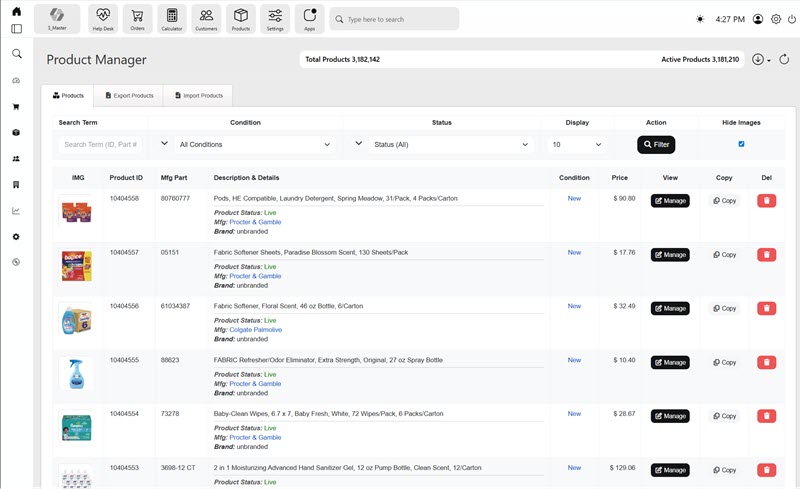Expand the All Conditions dropdown

(254, 145)
